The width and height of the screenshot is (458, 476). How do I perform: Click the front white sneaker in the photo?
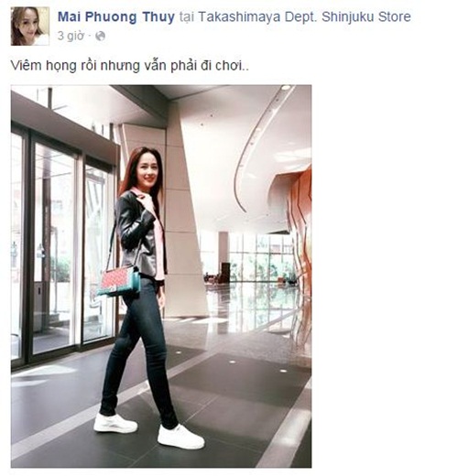(x=180, y=437)
